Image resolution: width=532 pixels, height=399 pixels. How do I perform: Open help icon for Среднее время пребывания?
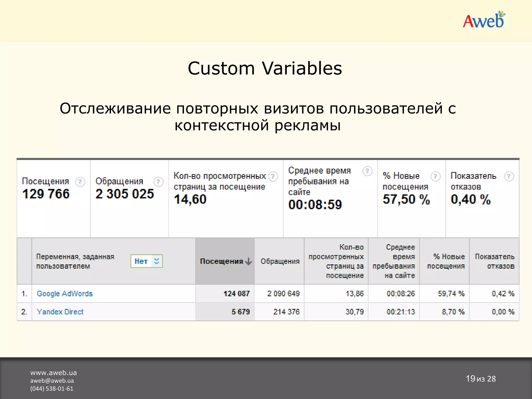point(367,171)
